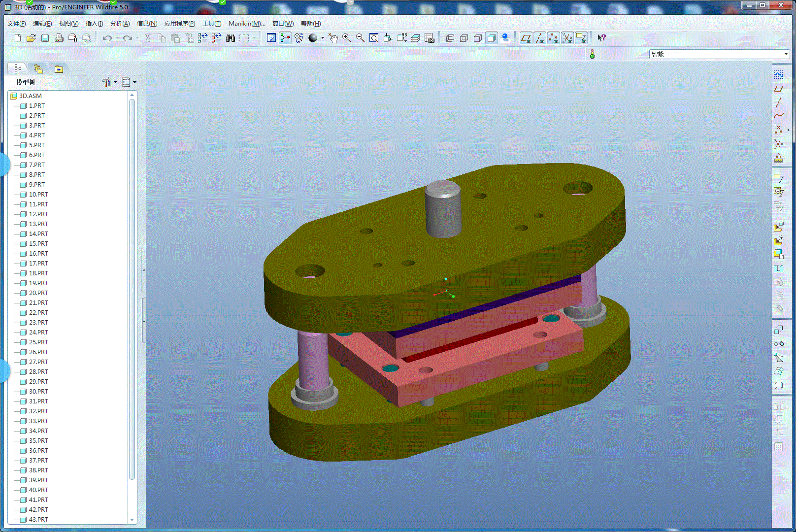
Task: Click the Open file folder icon
Action: tap(31, 38)
